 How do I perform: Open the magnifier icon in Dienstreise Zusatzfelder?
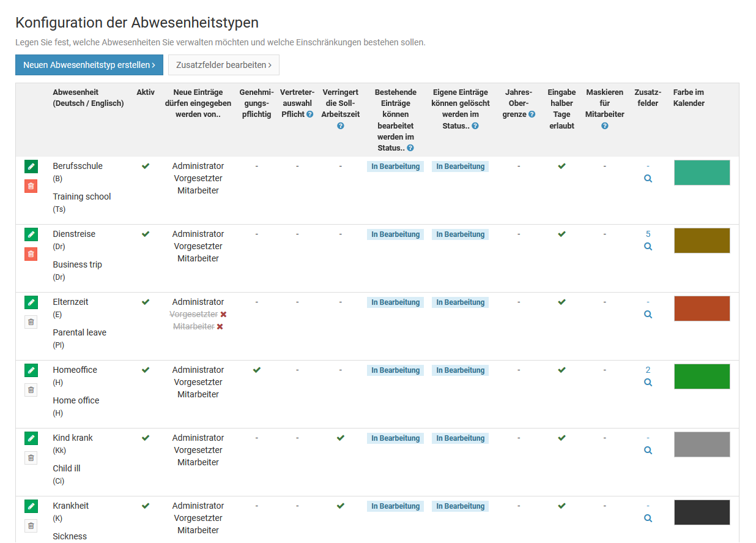point(648,247)
